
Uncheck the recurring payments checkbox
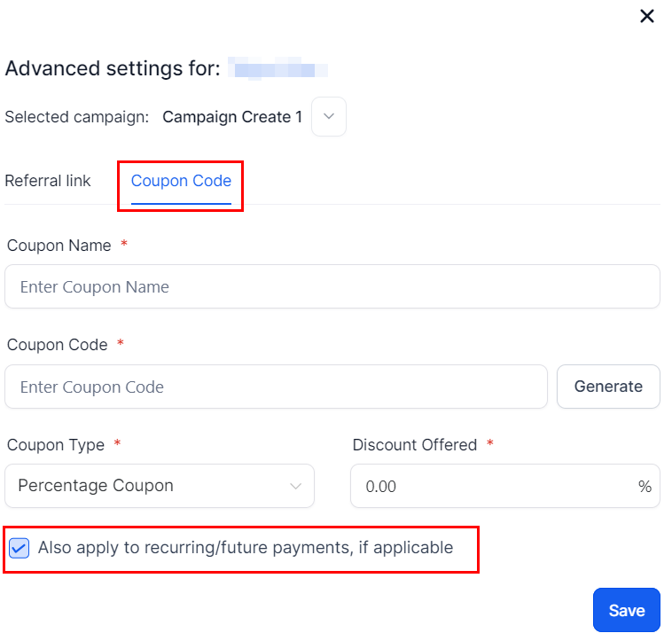(19, 548)
